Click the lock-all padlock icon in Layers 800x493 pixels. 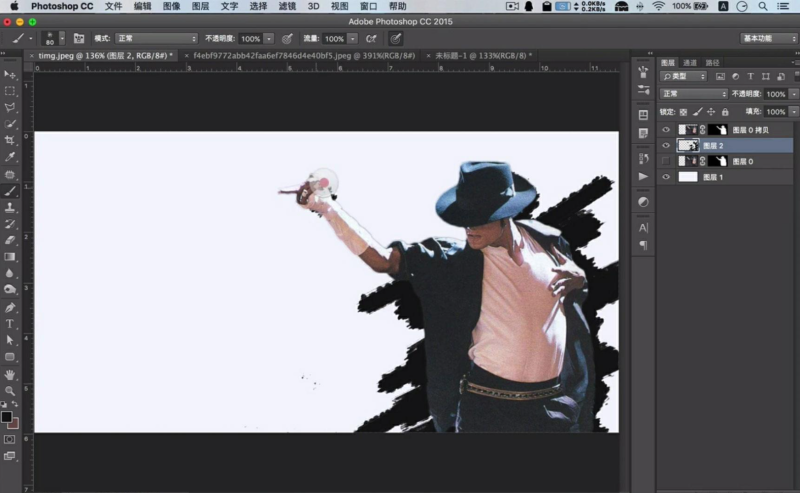coord(724,112)
